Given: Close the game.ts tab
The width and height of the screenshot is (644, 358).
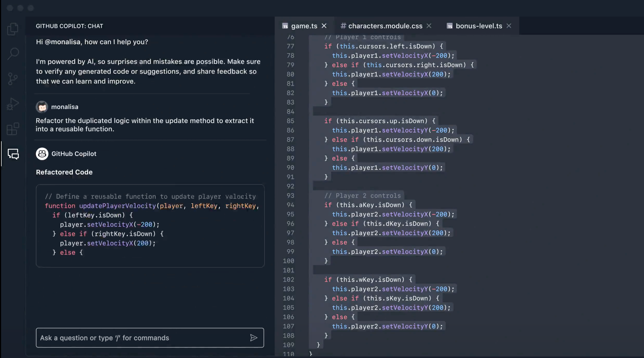Looking at the screenshot, I should pos(324,26).
